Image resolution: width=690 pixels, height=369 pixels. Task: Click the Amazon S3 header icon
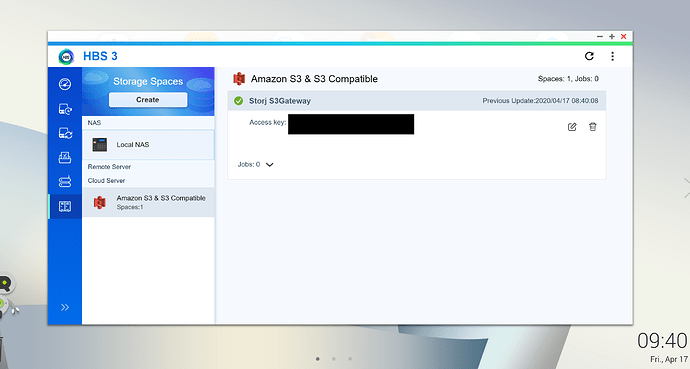pyautogui.click(x=239, y=79)
